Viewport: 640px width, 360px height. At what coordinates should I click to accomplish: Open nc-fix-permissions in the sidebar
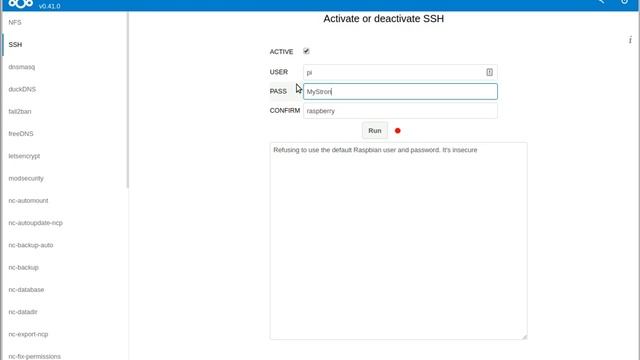click(x=34, y=356)
